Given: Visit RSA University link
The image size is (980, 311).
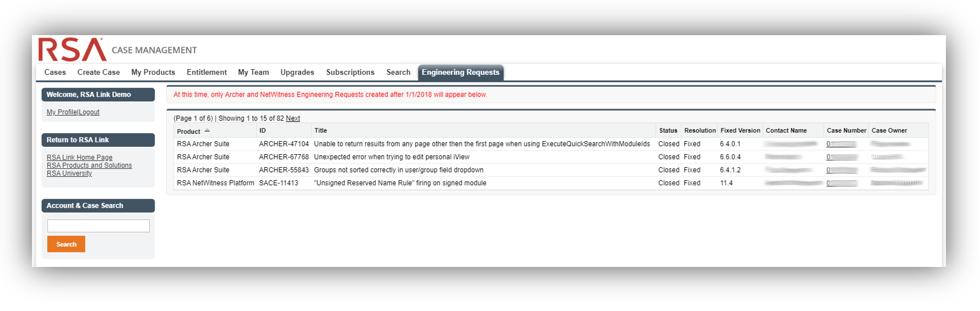Looking at the screenshot, I should pos(69,173).
